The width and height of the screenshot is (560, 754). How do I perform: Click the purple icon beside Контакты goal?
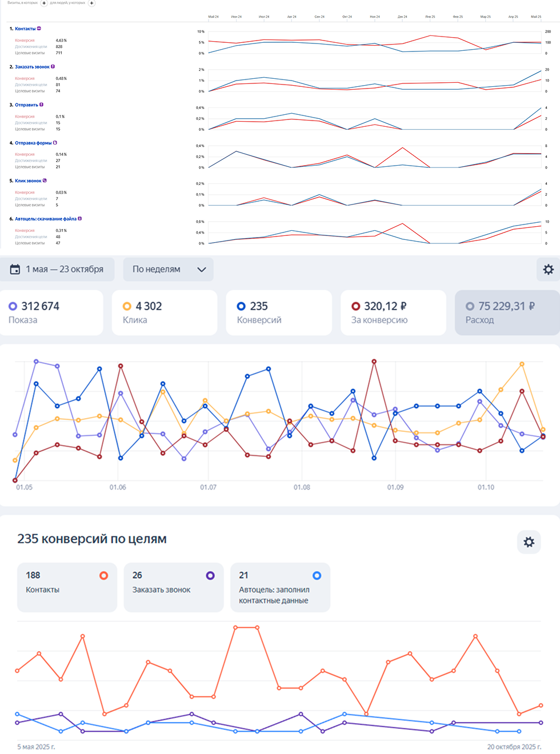[39, 29]
